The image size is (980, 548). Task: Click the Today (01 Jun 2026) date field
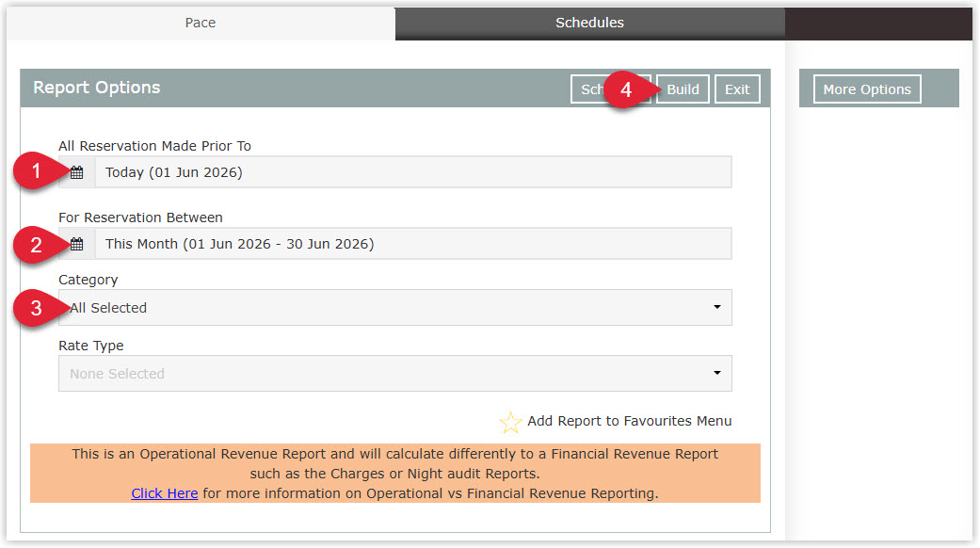point(413,172)
